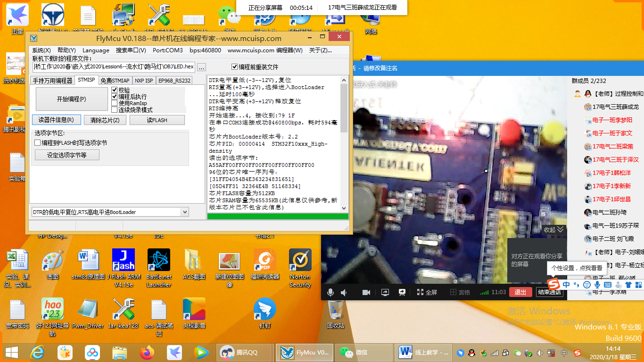
Task: Open 福昕阅读器 PDF desktop icon
Action: coord(264,265)
